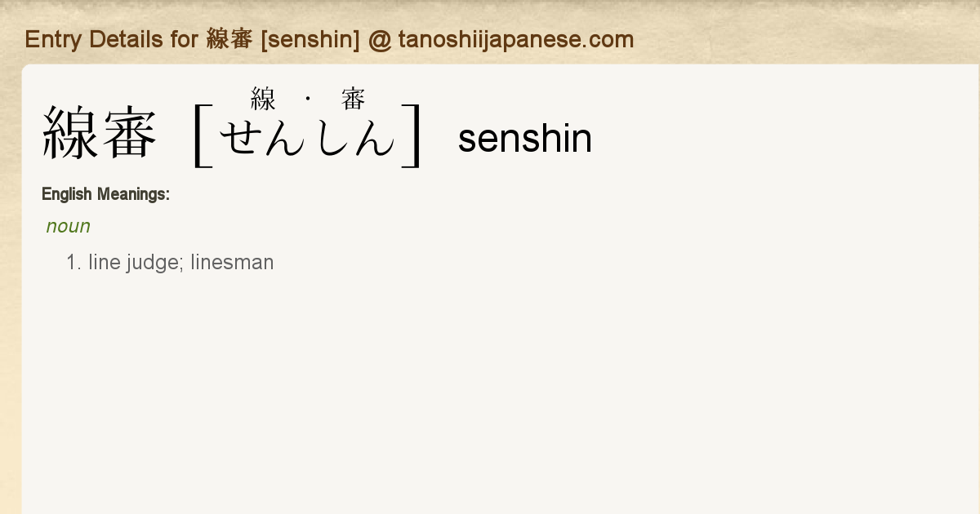Click the large romaji word senshin
The height and width of the screenshot is (514, 980).
pyautogui.click(x=524, y=139)
